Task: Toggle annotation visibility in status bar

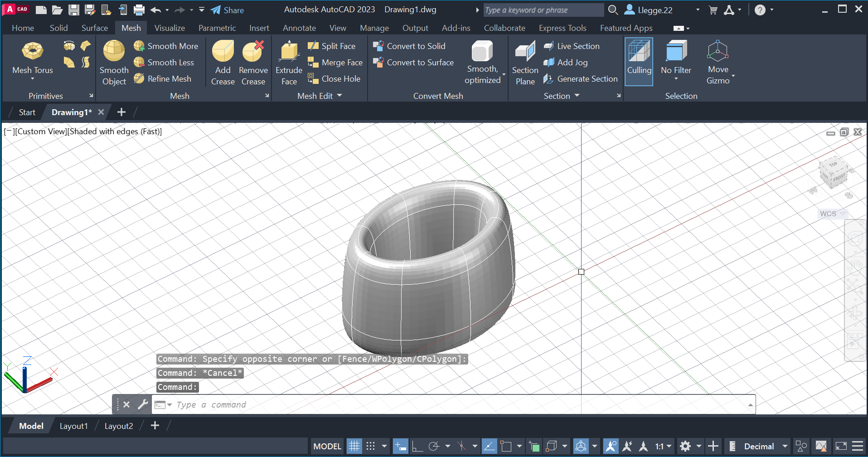Action: (611, 446)
